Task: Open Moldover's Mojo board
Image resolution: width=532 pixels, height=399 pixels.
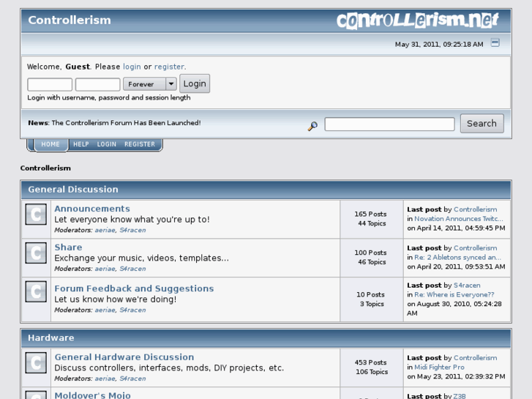Action: point(93,395)
